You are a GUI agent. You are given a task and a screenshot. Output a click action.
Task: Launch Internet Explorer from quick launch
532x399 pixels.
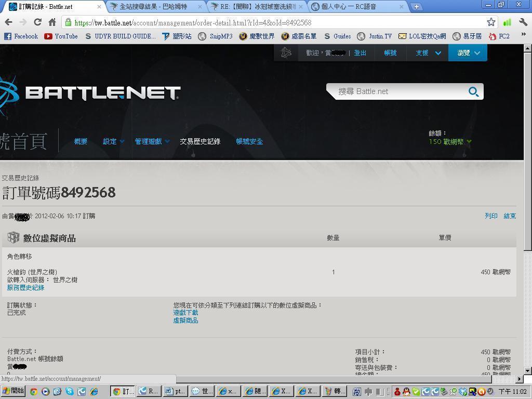coord(94,392)
